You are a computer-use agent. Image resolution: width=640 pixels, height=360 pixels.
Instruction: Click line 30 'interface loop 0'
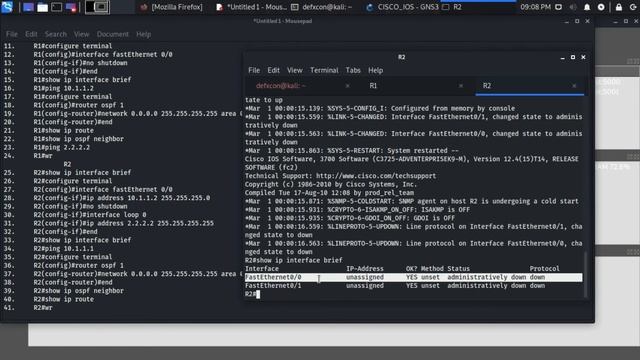click(x=90, y=215)
